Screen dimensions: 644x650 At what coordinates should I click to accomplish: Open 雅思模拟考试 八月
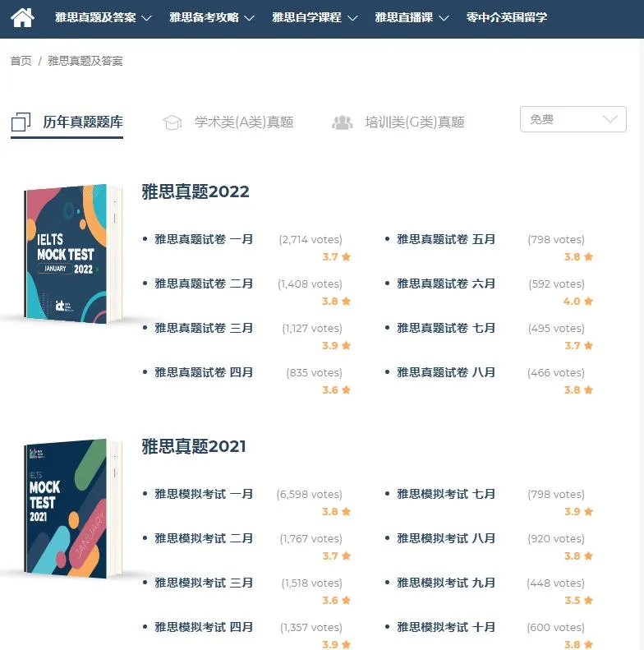pos(446,538)
